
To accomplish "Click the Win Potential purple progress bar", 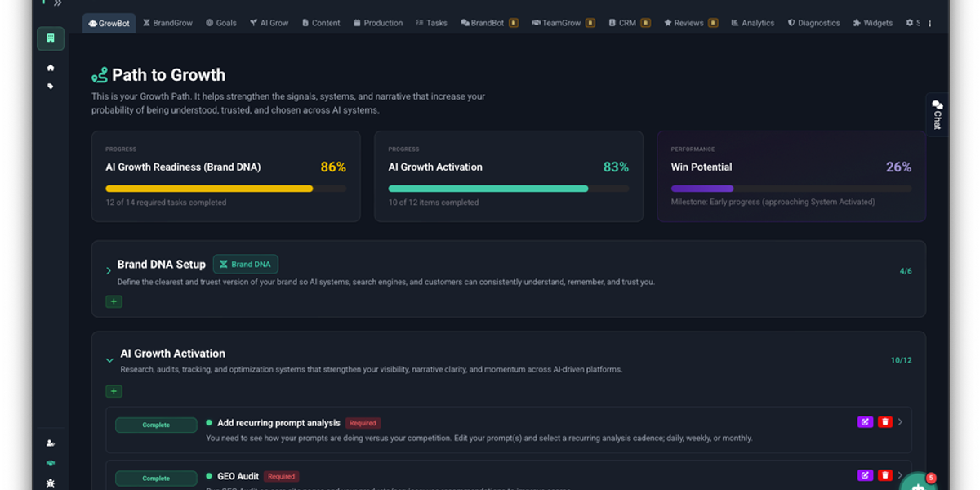I will click(x=791, y=189).
